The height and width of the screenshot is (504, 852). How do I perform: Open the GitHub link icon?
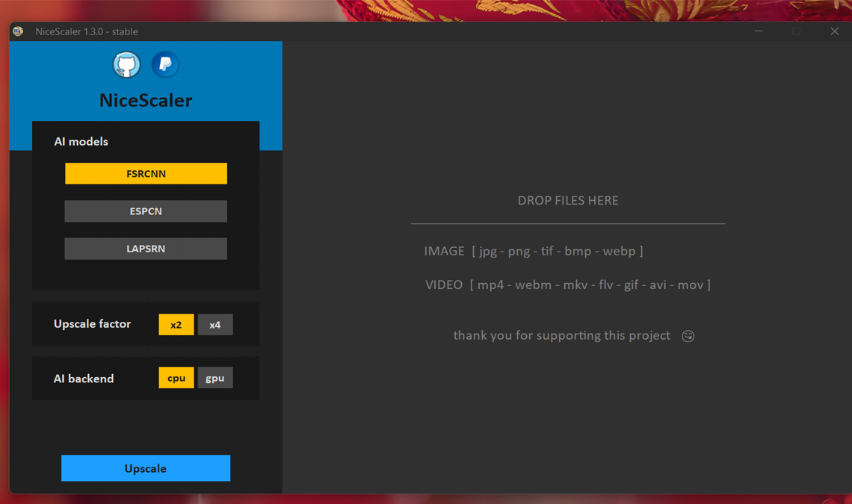click(126, 65)
